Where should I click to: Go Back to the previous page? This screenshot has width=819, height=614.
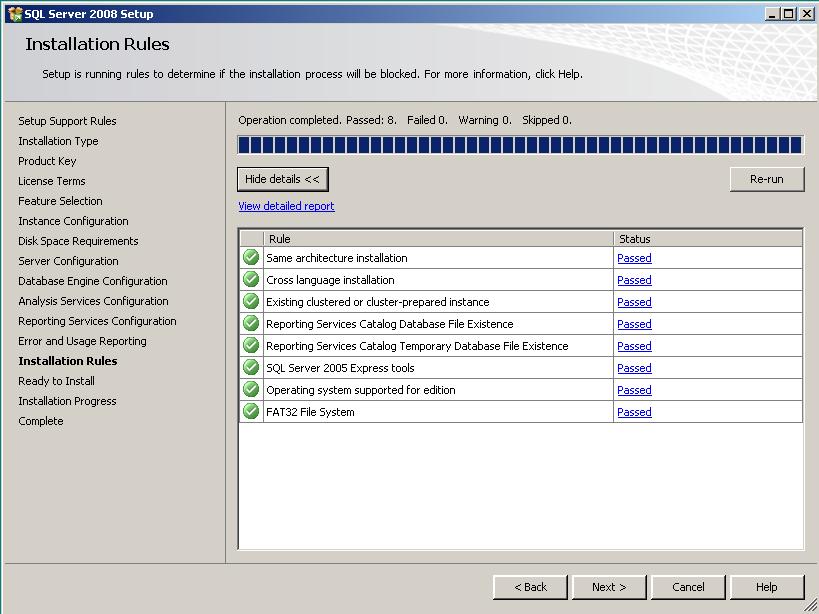530,587
